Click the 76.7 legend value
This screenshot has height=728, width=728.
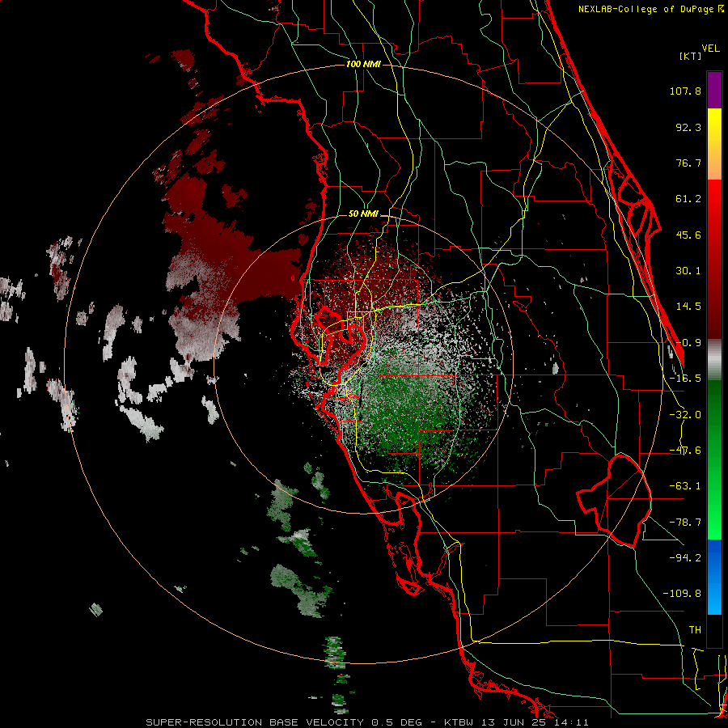pyautogui.click(x=688, y=163)
